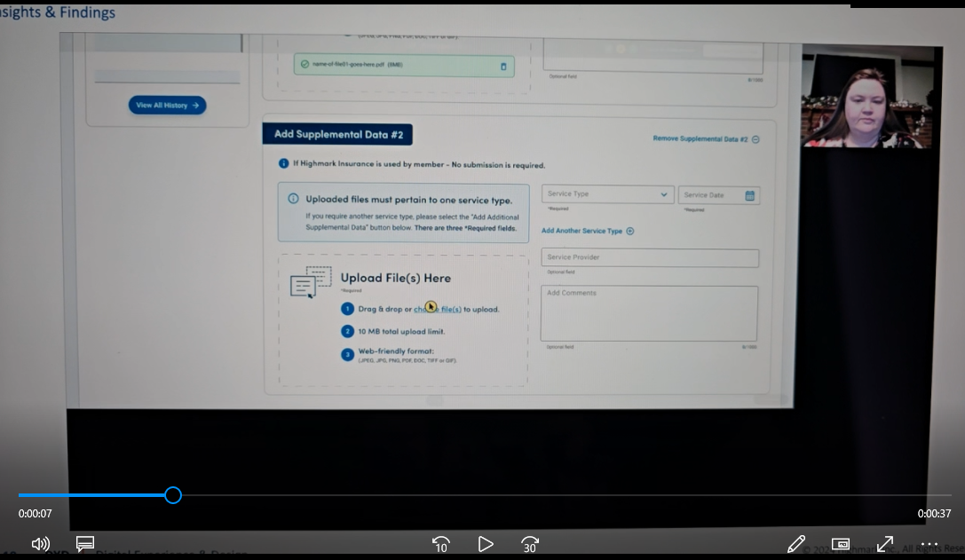Skip forward 30 seconds

[x=530, y=544]
